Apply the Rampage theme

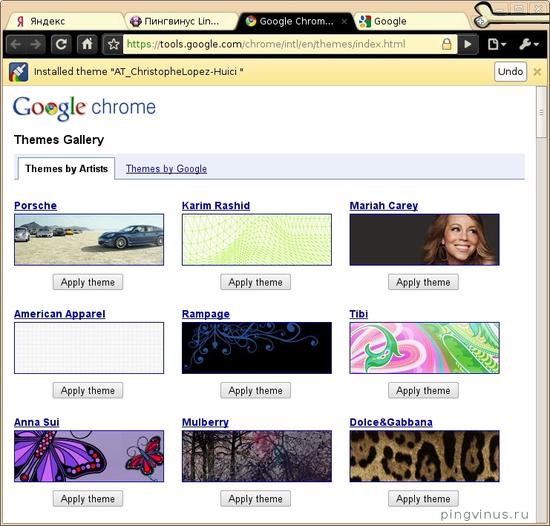coord(256,390)
